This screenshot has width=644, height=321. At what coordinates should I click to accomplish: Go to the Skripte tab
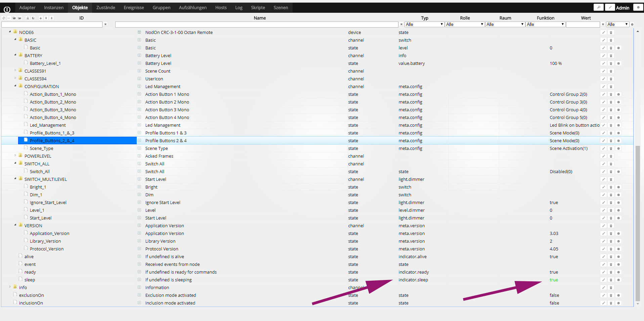[258, 8]
